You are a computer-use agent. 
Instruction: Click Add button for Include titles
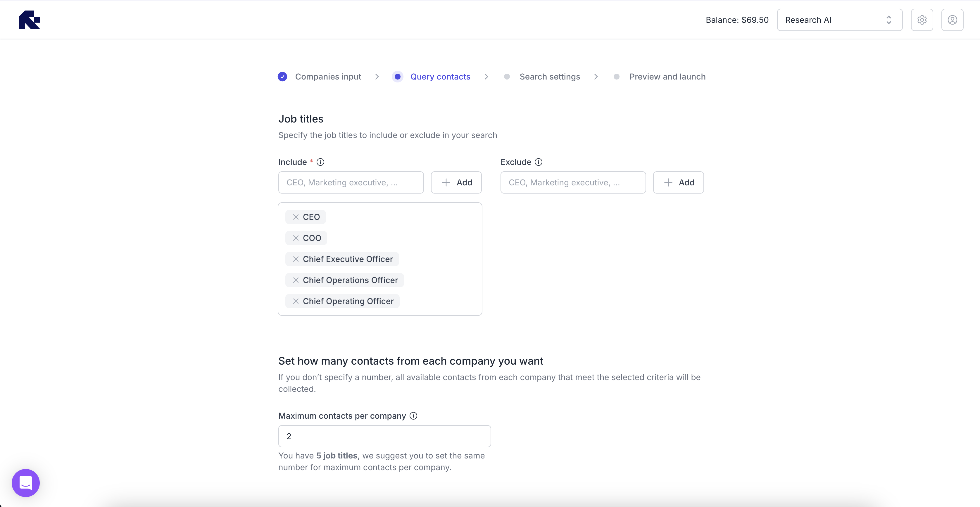(456, 182)
